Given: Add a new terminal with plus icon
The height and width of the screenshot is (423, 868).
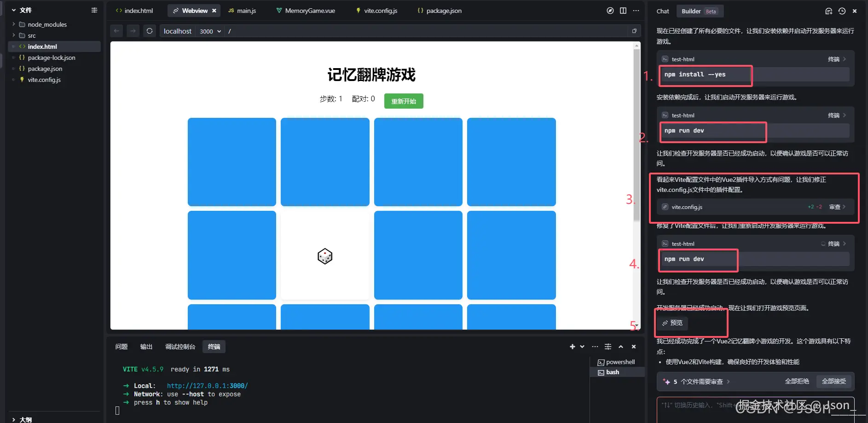Looking at the screenshot, I should tap(572, 347).
